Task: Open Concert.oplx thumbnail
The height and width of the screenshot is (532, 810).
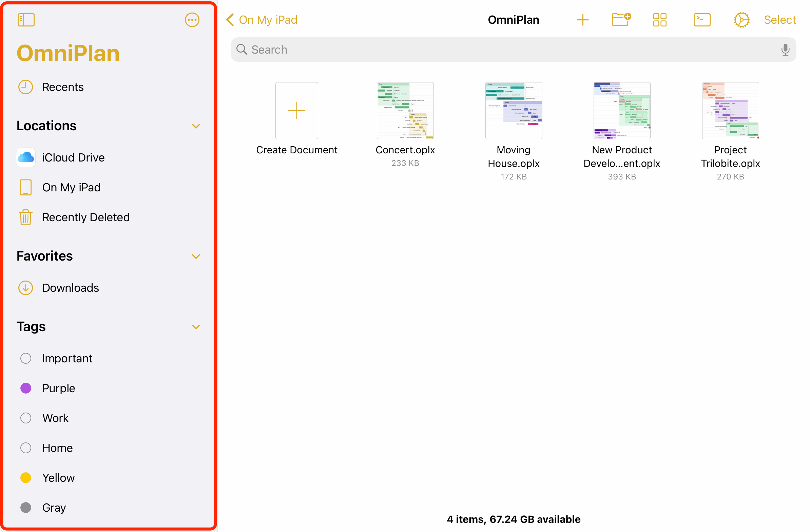Action: 405,111
